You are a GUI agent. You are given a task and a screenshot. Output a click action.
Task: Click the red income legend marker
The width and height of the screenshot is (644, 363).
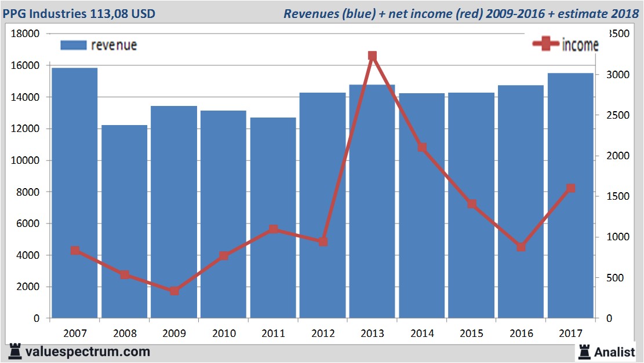545,43
